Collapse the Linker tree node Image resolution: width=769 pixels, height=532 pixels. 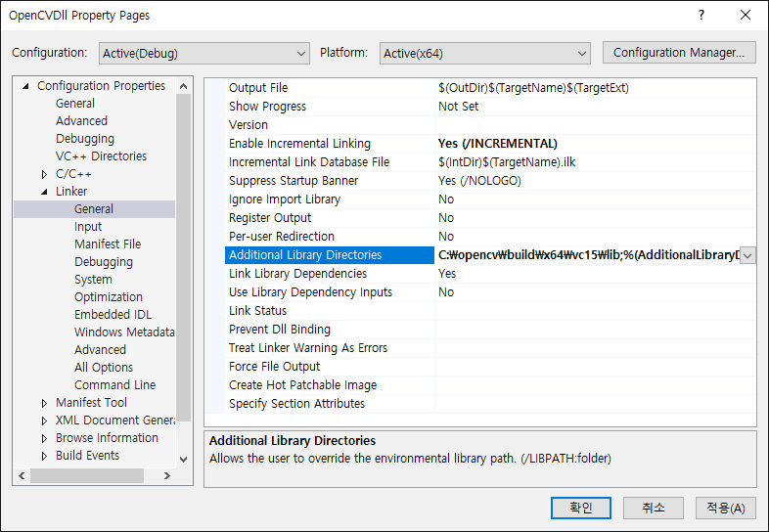pyautogui.click(x=45, y=192)
